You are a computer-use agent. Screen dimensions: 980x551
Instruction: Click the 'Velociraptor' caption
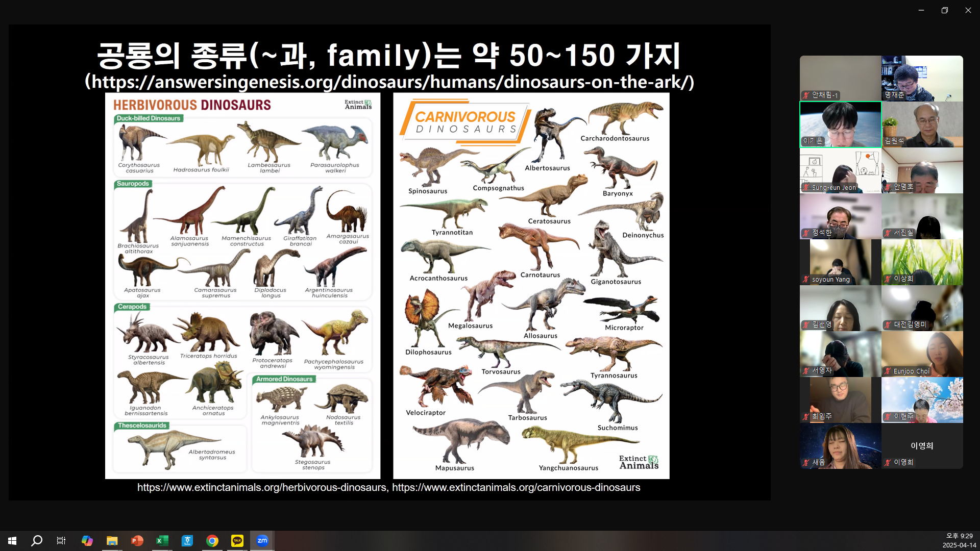[x=426, y=413]
